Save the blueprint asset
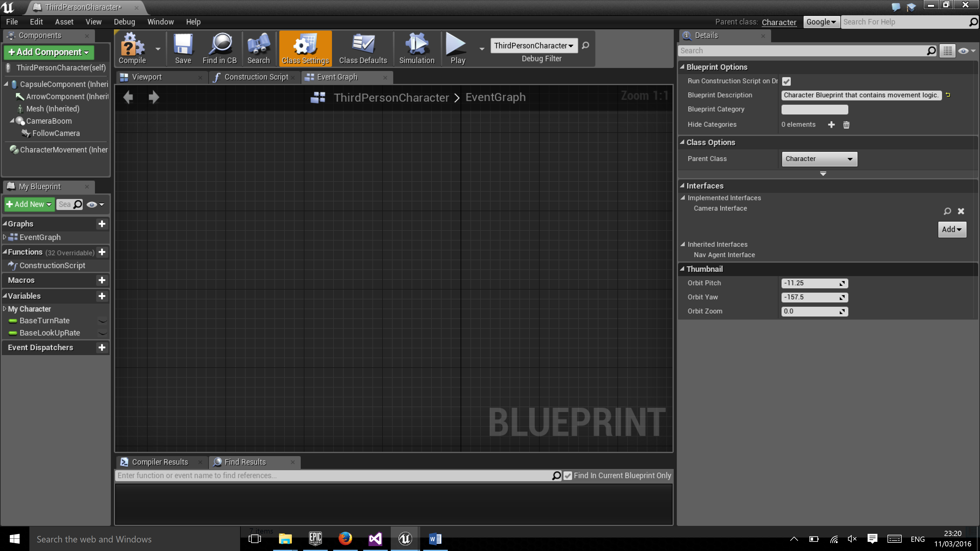 (x=183, y=49)
